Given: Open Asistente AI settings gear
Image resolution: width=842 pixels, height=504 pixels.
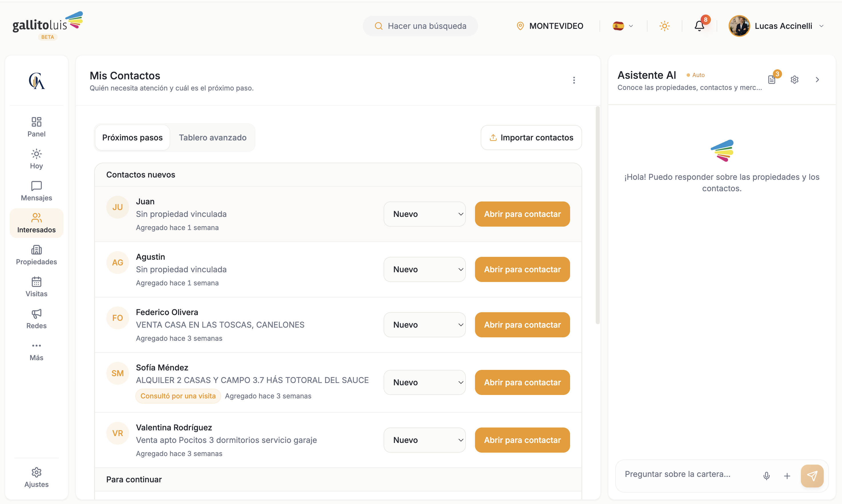Looking at the screenshot, I should (x=794, y=79).
